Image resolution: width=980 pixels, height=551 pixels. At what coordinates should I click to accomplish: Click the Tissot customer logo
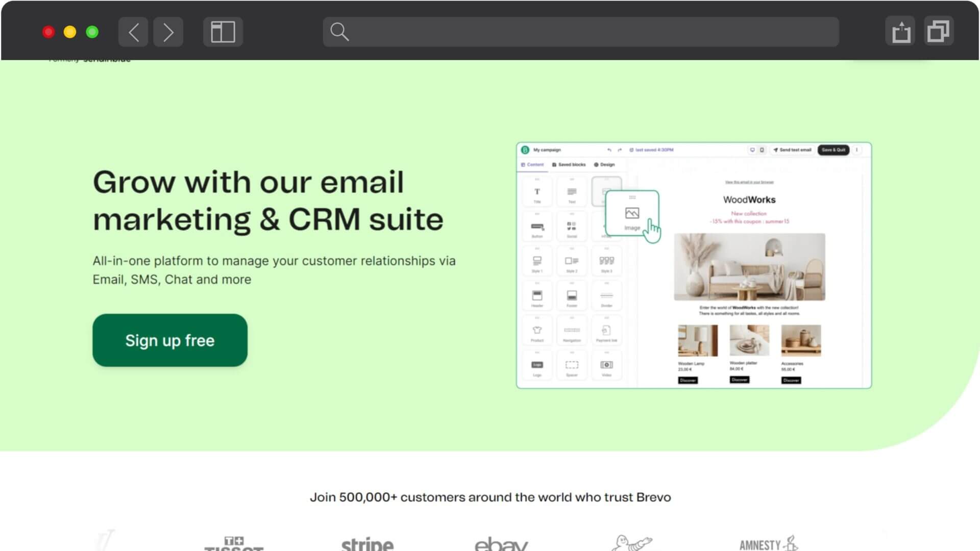coord(234,544)
